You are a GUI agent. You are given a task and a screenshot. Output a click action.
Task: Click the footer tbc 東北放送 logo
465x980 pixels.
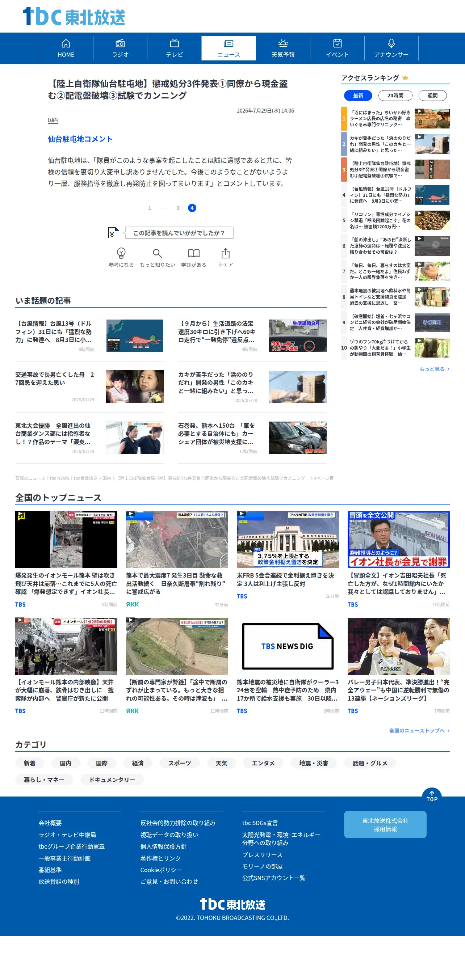pyautogui.click(x=232, y=904)
